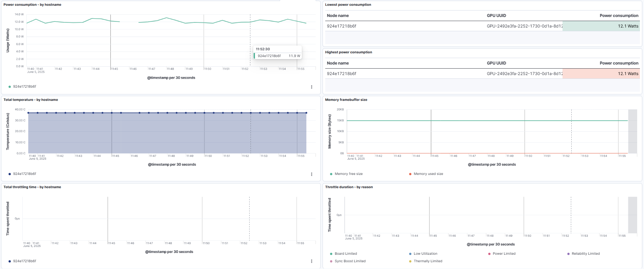Toggle the Power Limited series label
The height and width of the screenshot is (269, 644).
tap(504, 254)
